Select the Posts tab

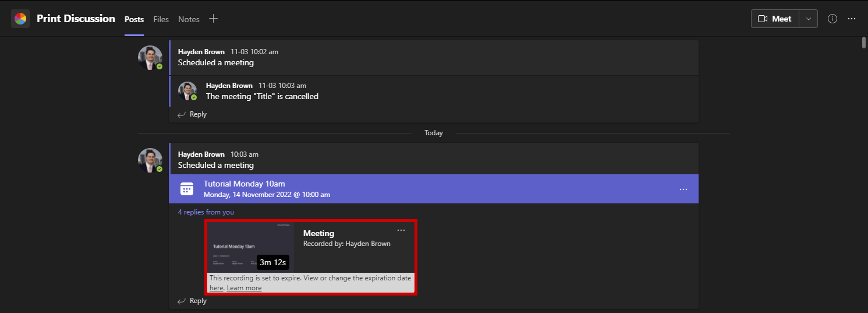point(134,19)
